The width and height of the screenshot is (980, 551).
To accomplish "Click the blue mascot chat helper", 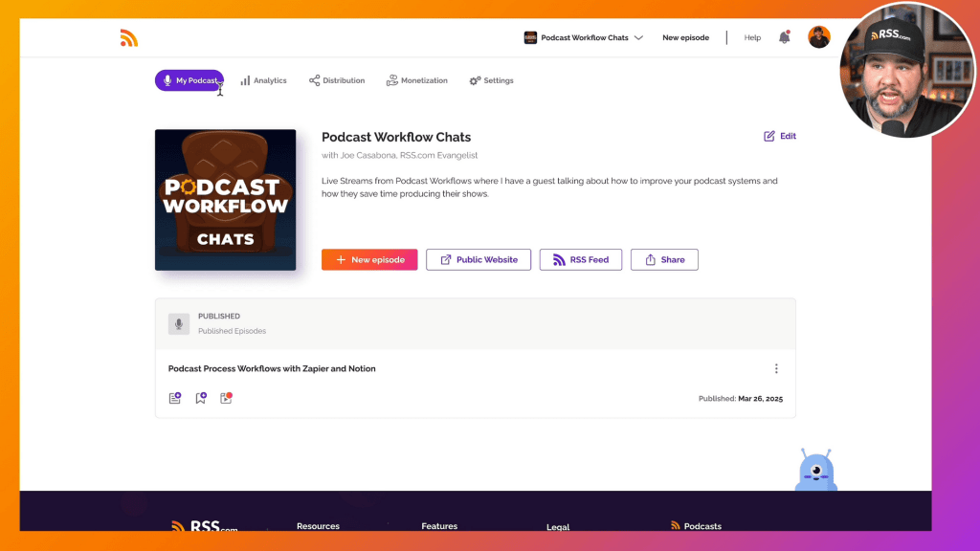I will 816,470.
